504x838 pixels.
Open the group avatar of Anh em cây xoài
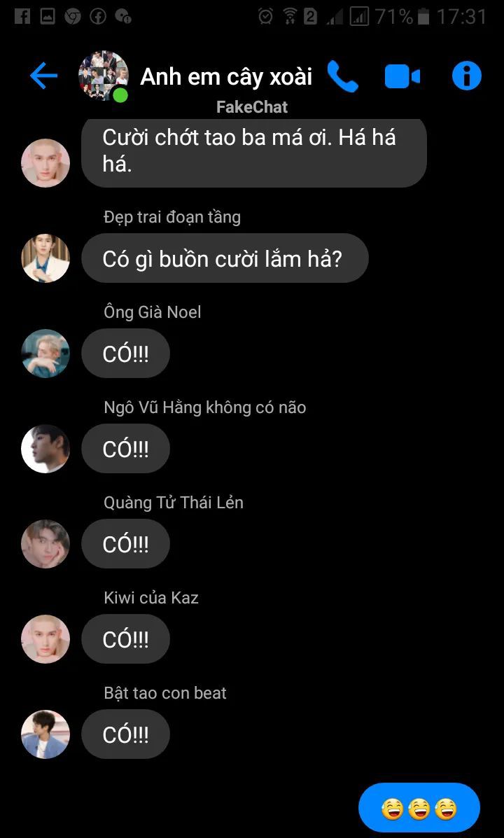point(103,76)
